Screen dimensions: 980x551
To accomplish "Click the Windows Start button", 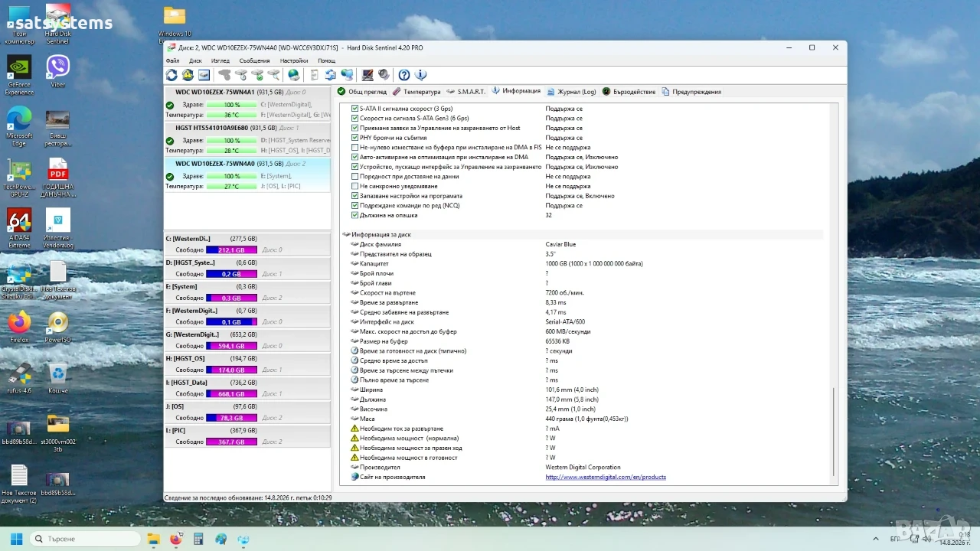I will 16,539.
